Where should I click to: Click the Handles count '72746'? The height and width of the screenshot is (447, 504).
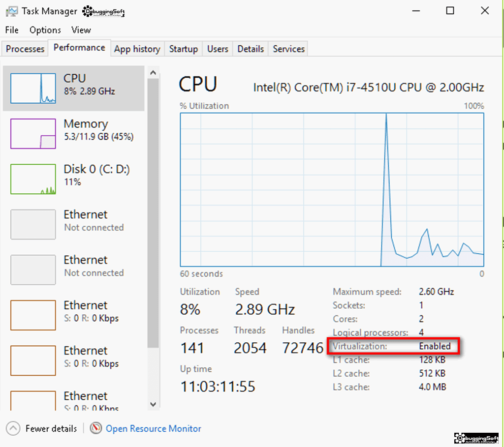point(303,348)
